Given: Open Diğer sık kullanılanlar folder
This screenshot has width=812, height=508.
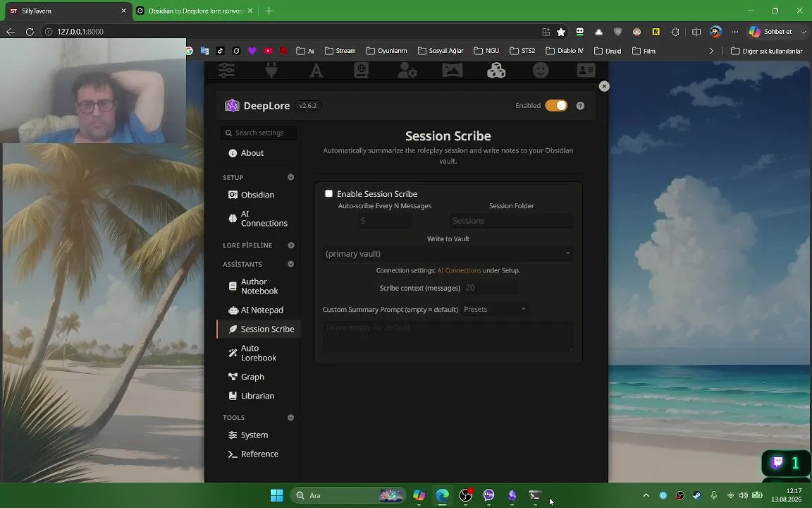Looking at the screenshot, I should pyautogui.click(x=766, y=51).
